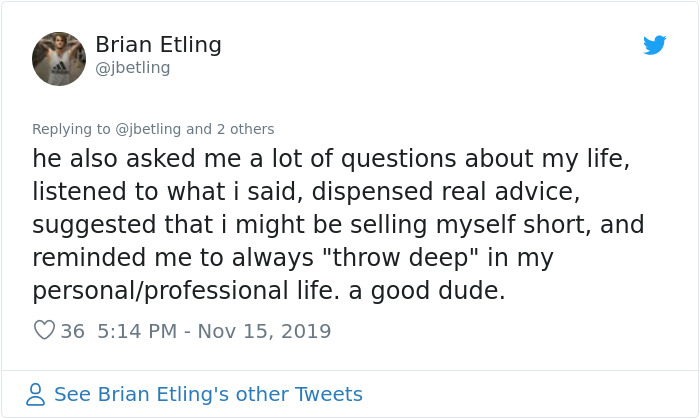The width and height of the screenshot is (700, 419).
Task: Click the 36 likes count
Action: (72, 330)
